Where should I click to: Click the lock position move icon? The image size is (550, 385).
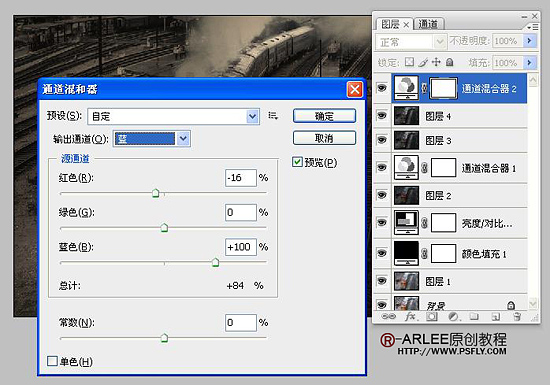tap(436, 62)
